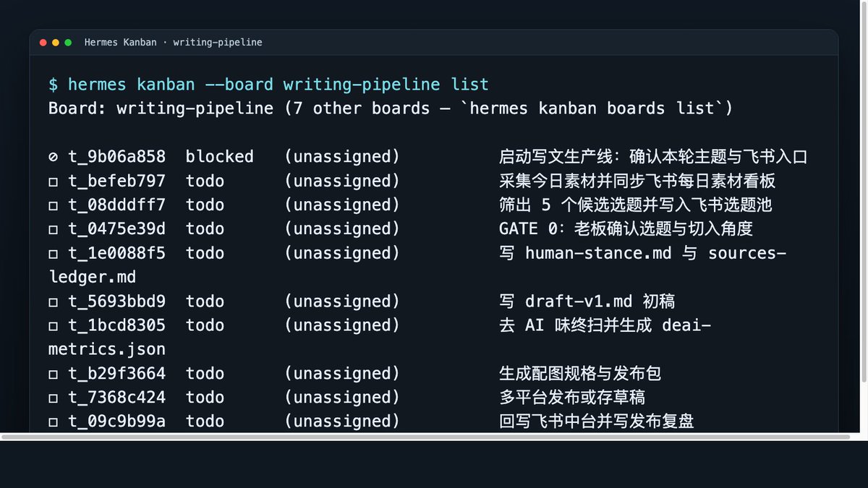Check the box beside t_5693bbd9

coord(53,301)
